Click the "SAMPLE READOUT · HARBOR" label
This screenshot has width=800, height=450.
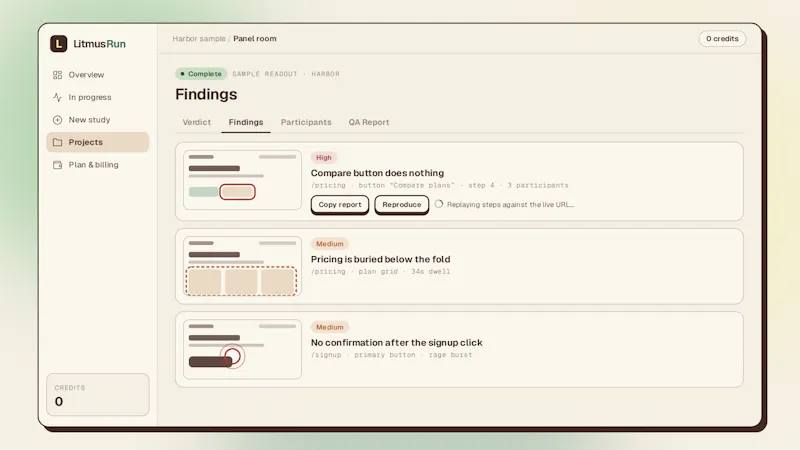click(x=286, y=74)
